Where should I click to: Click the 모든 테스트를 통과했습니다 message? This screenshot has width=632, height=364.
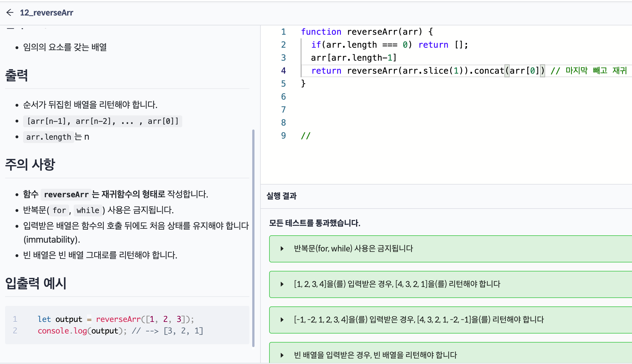pyautogui.click(x=315, y=223)
